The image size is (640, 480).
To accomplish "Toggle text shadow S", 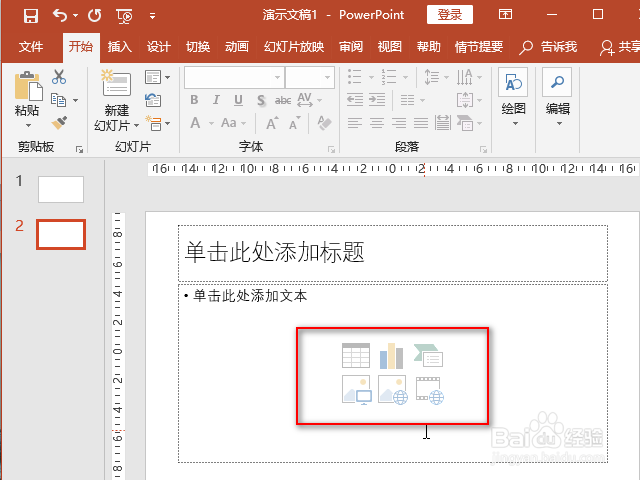I will pyautogui.click(x=261, y=100).
